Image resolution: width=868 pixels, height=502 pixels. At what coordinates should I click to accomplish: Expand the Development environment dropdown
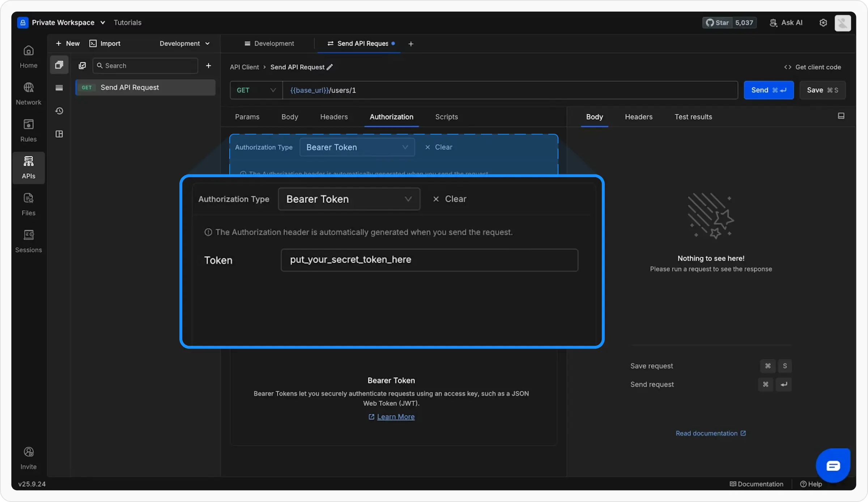point(184,44)
